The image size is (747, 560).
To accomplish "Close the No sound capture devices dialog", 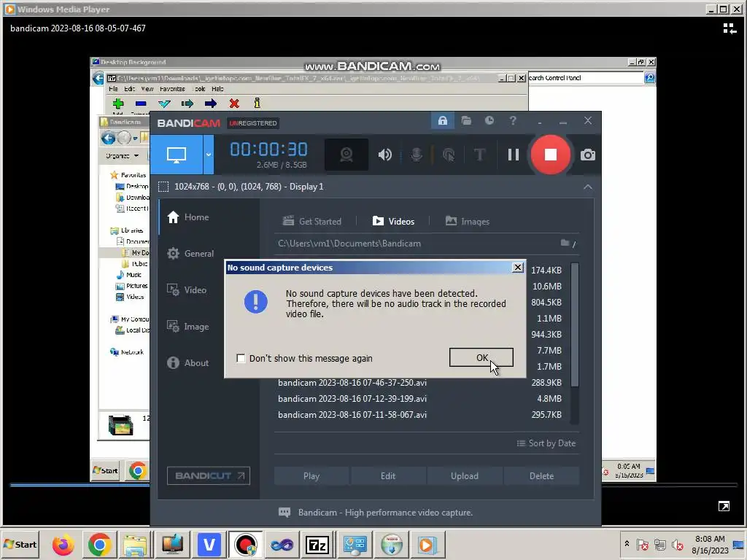I will pos(518,268).
